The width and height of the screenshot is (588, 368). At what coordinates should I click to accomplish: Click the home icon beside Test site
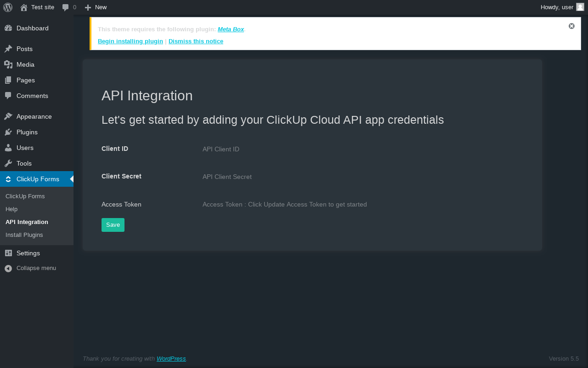tap(24, 7)
